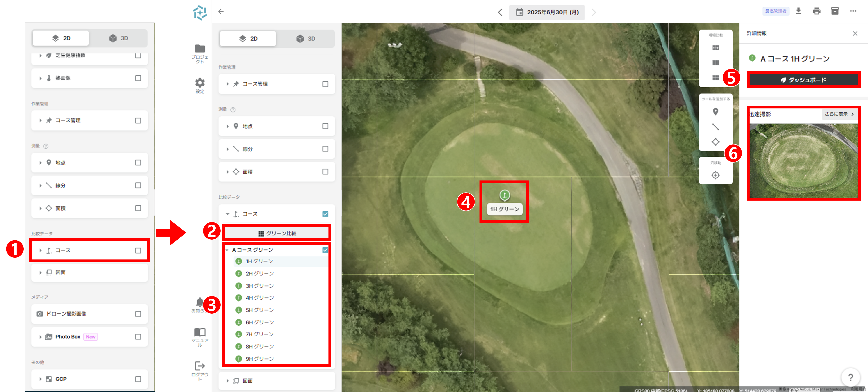The height and width of the screenshot is (392, 868).
Task: Click the hole move crosshair icon
Action: 715,175
